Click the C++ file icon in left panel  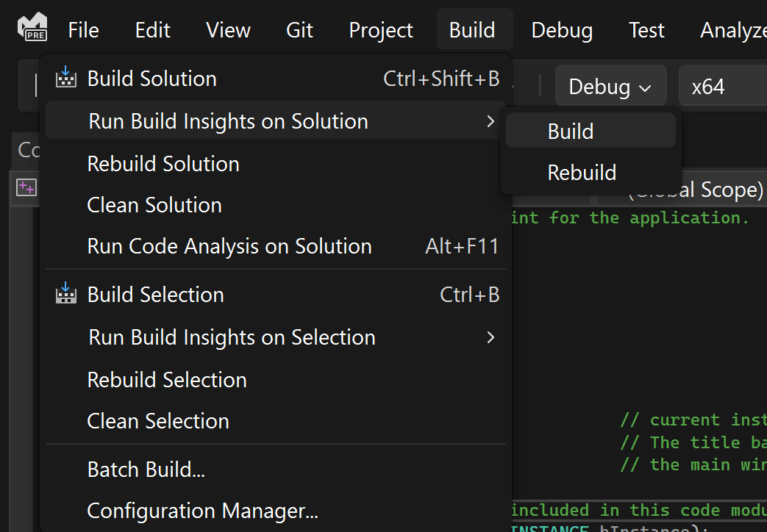click(26, 187)
